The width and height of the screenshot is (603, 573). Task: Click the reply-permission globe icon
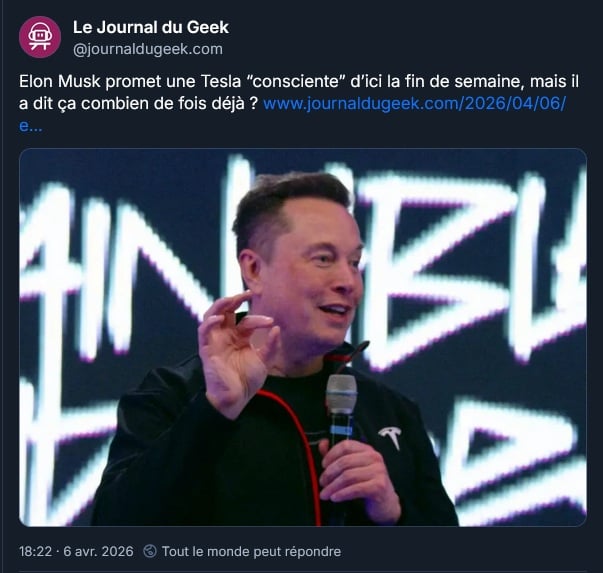150,551
